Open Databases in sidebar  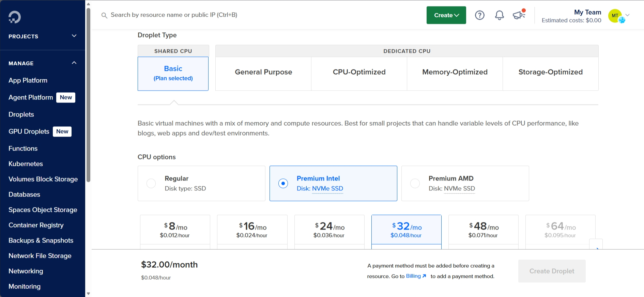pyautogui.click(x=24, y=194)
